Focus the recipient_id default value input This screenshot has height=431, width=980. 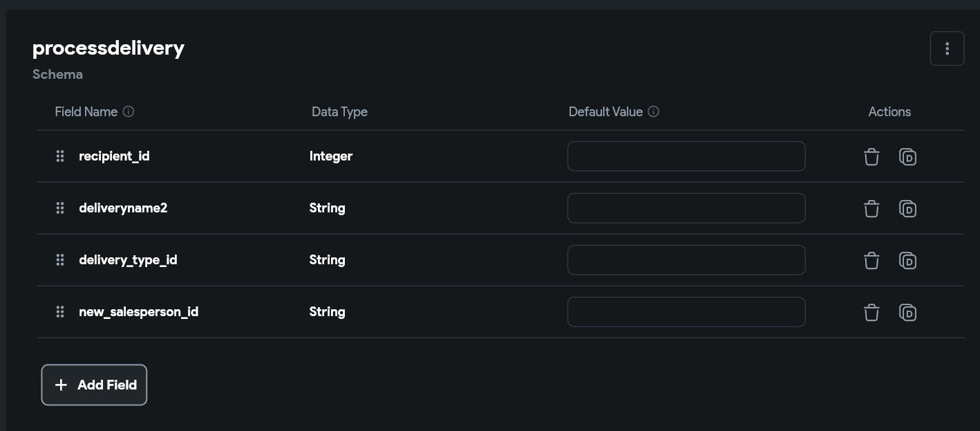(x=686, y=156)
